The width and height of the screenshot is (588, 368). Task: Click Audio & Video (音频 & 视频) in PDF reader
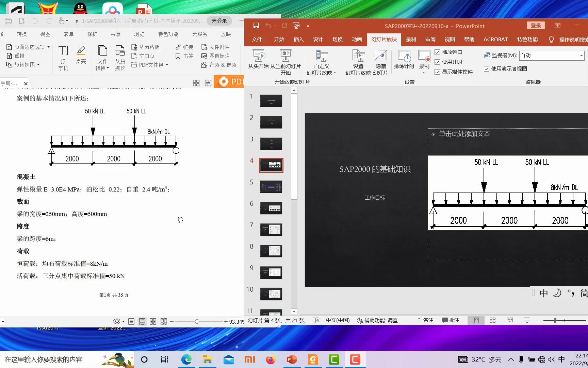(218, 65)
